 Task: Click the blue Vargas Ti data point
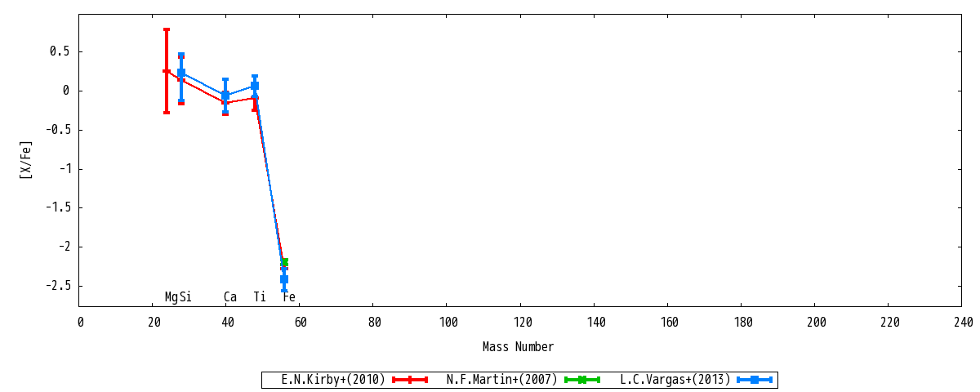tap(255, 86)
